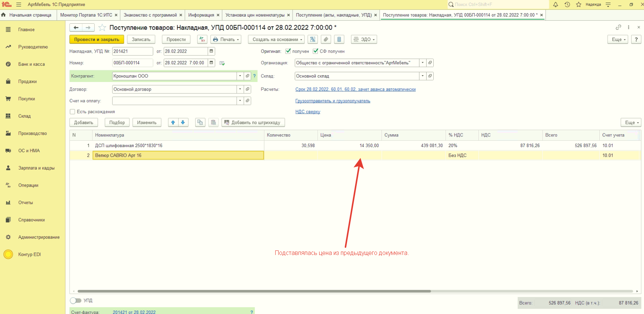Check the 'Есть расхождения' checkbox
Viewport: 644px width, 314px height.
click(x=72, y=112)
